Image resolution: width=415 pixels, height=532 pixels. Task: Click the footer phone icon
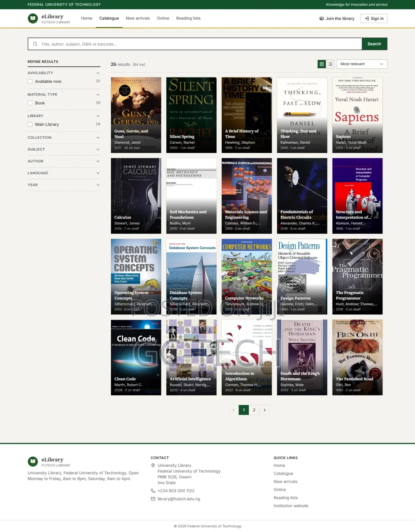[153, 491]
